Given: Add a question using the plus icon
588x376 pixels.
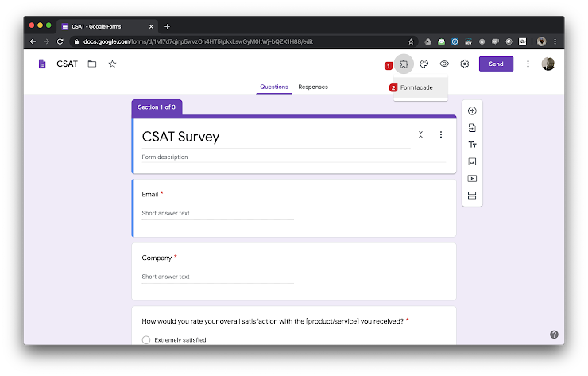Looking at the screenshot, I should 472,111.
